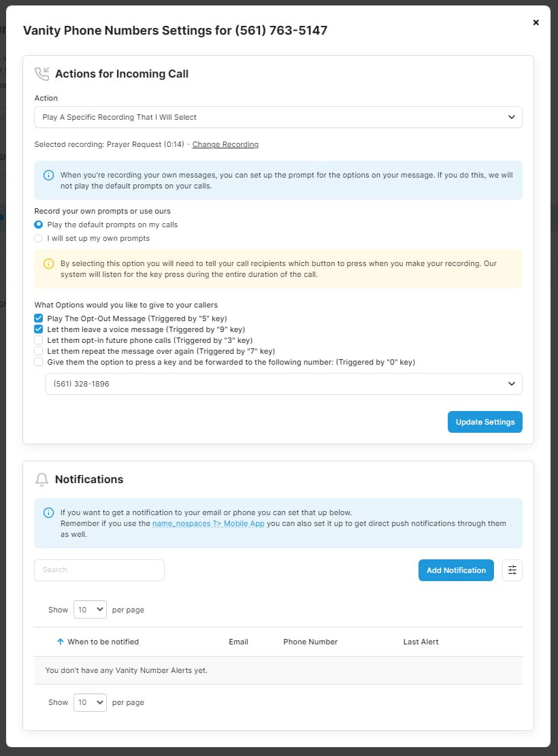Click the yellow info icon in warning box

tap(48, 263)
